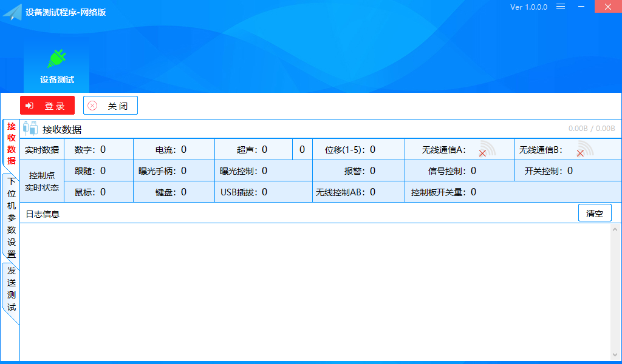Viewport: 622px width, 364px height.
Task: Click the 无线通信B signal status icon
Action: (x=585, y=149)
